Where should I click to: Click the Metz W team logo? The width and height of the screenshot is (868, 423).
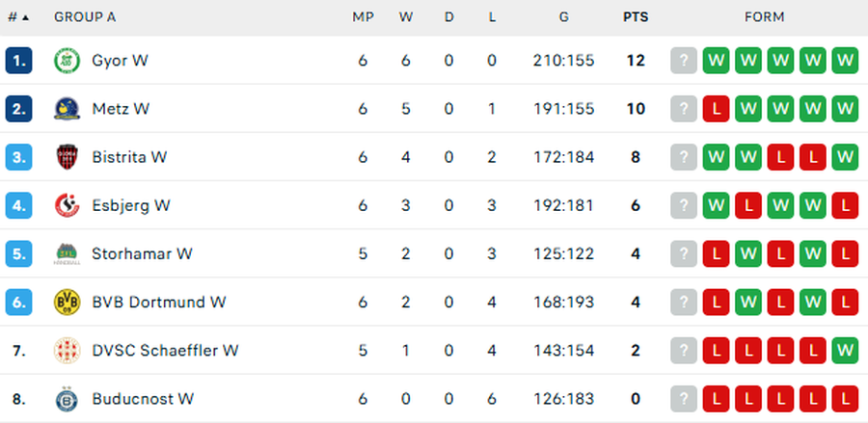click(66, 109)
